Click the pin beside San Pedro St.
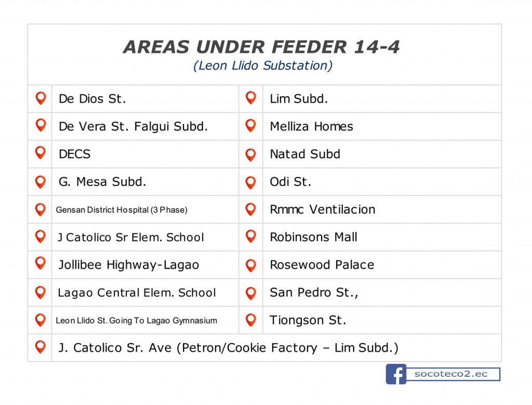Viewport: 532px width, 405px height. point(251,293)
